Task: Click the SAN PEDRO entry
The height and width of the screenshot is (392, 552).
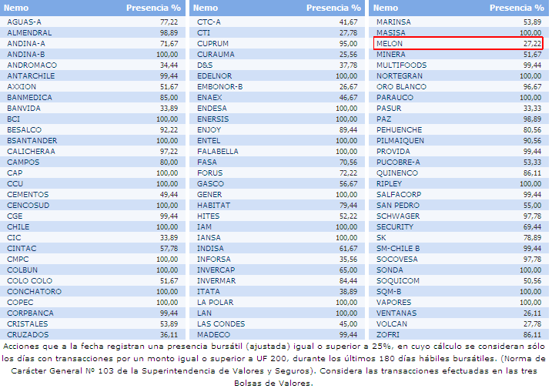Action: coord(398,206)
